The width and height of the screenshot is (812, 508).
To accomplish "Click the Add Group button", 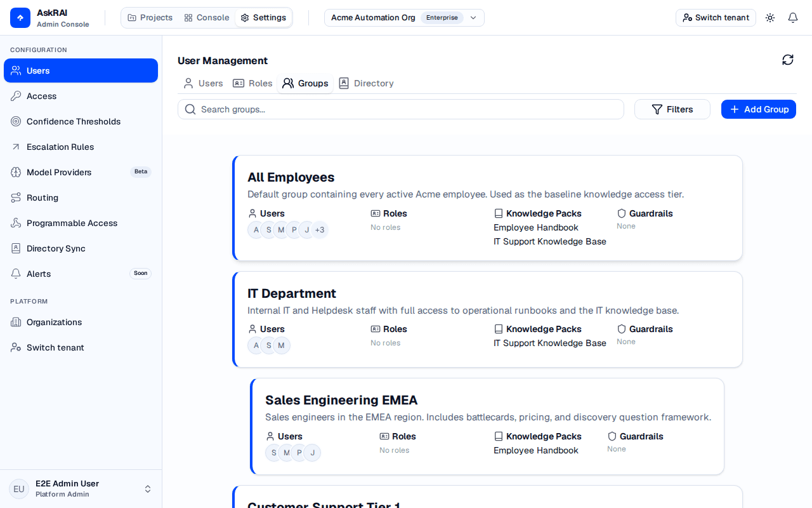I will coord(759,109).
